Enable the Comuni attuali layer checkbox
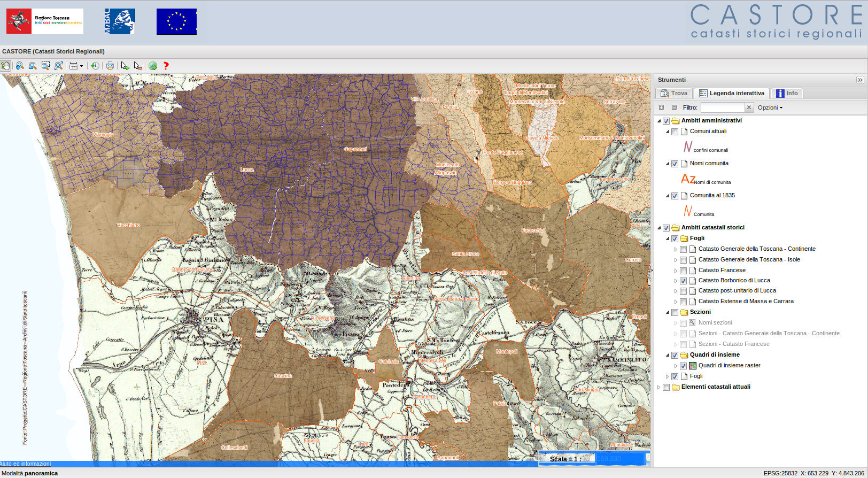Screen dimensions: 868x478 pyautogui.click(x=675, y=132)
